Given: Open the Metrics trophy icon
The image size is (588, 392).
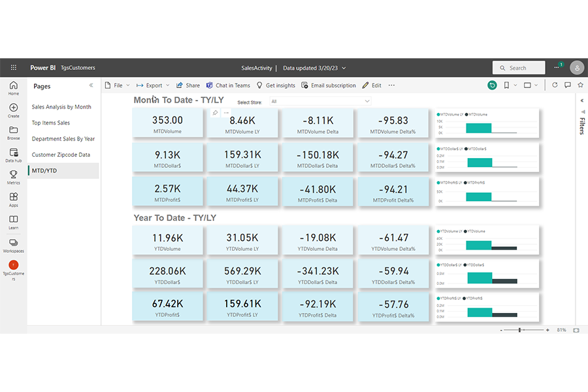Looking at the screenshot, I should [x=14, y=177].
